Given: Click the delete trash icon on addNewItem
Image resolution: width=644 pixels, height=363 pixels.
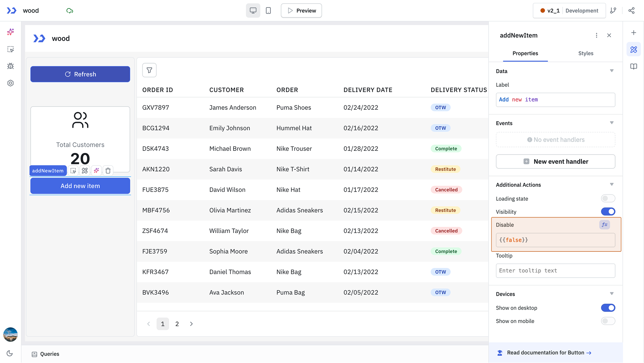Looking at the screenshot, I should click(x=108, y=171).
